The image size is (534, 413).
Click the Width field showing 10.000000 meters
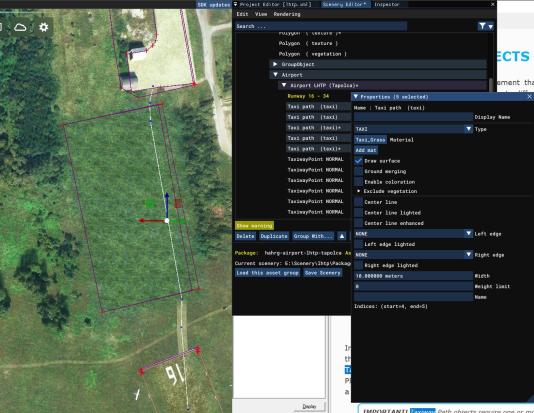[x=413, y=276]
